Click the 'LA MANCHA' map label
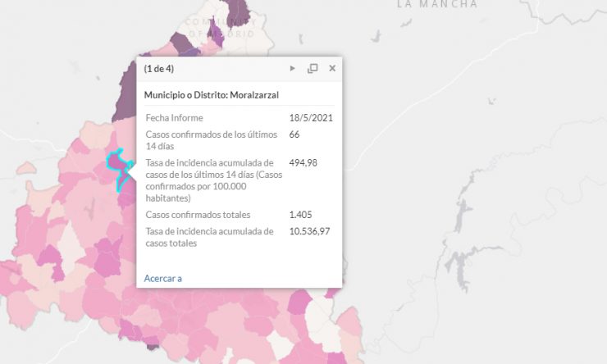The image size is (607, 364). coord(437,4)
